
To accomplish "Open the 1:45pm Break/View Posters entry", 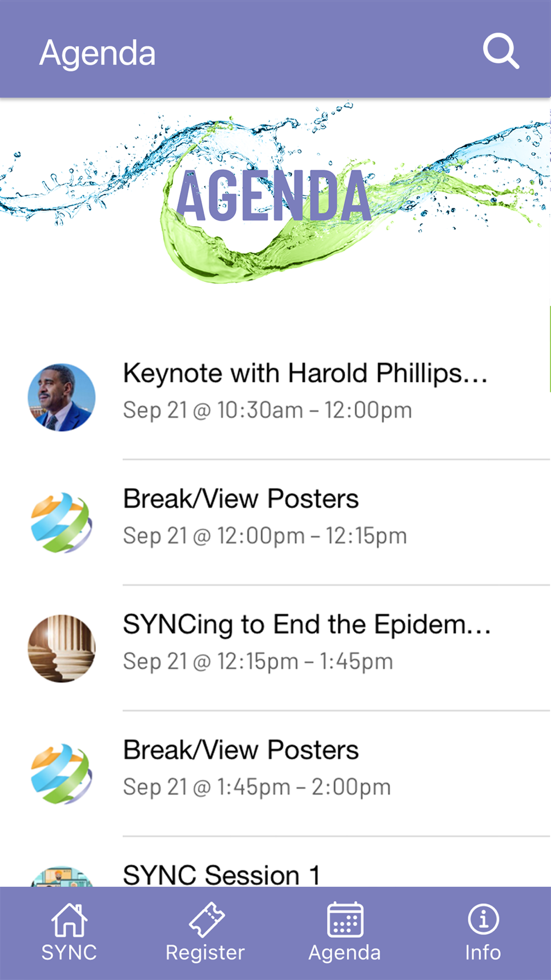I will point(275,774).
